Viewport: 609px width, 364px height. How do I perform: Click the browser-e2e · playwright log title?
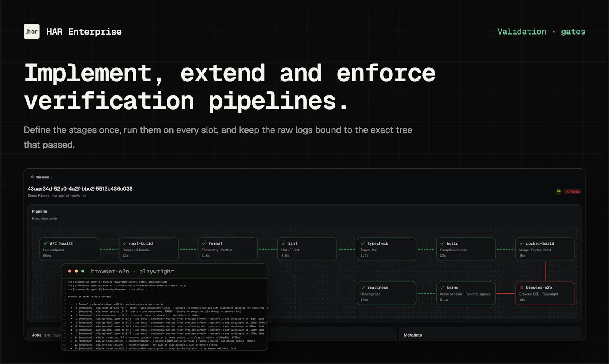pyautogui.click(x=132, y=272)
